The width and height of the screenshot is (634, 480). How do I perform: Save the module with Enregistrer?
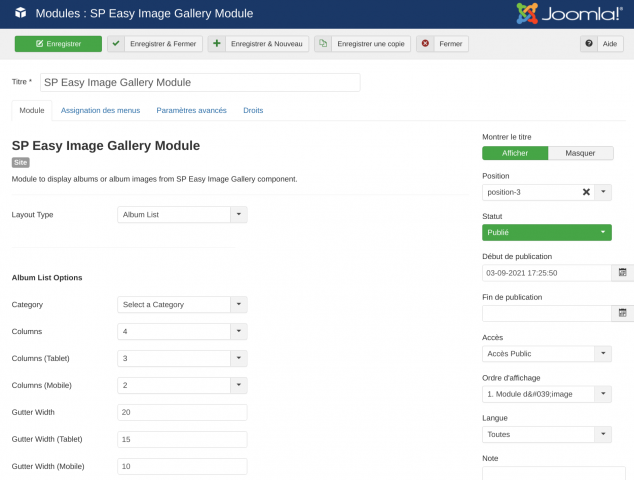(x=58, y=44)
